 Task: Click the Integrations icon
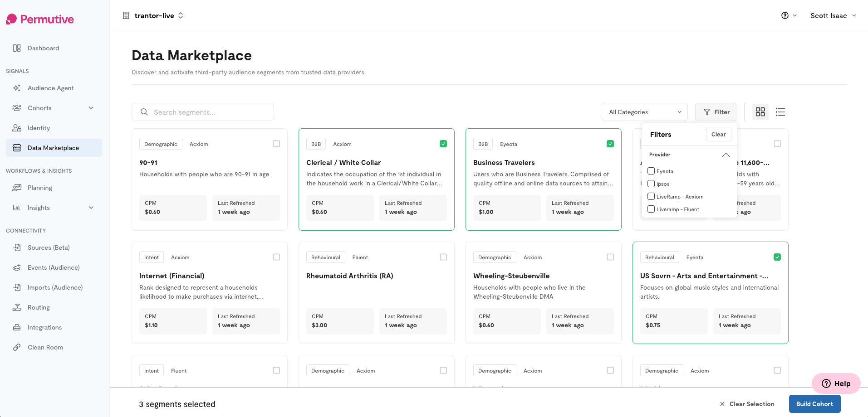tap(17, 327)
